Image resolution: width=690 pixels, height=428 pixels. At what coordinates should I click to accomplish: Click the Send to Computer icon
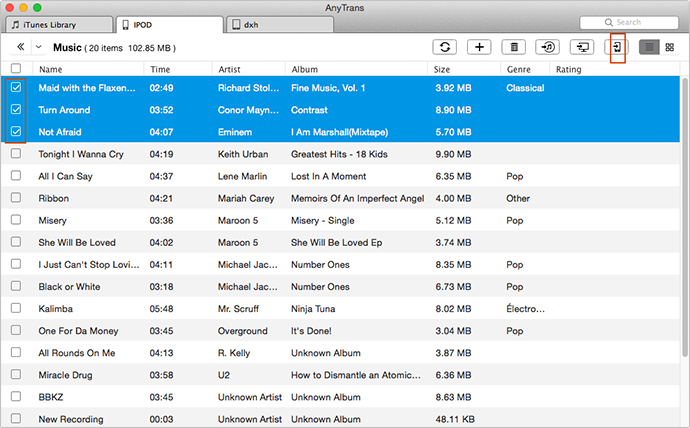click(582, 47)
